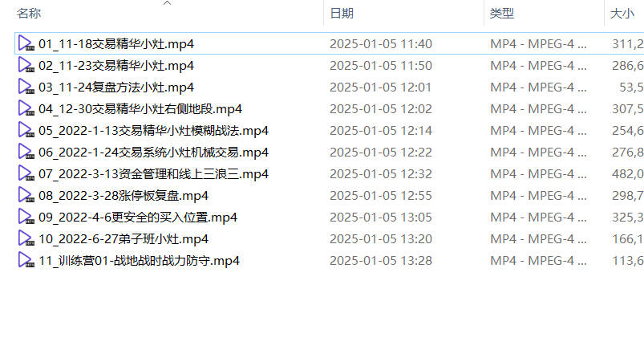This screenshot has width=644, height=362.
Task: Click the video icon of 04_12-30 file
Action: [26, 109]
